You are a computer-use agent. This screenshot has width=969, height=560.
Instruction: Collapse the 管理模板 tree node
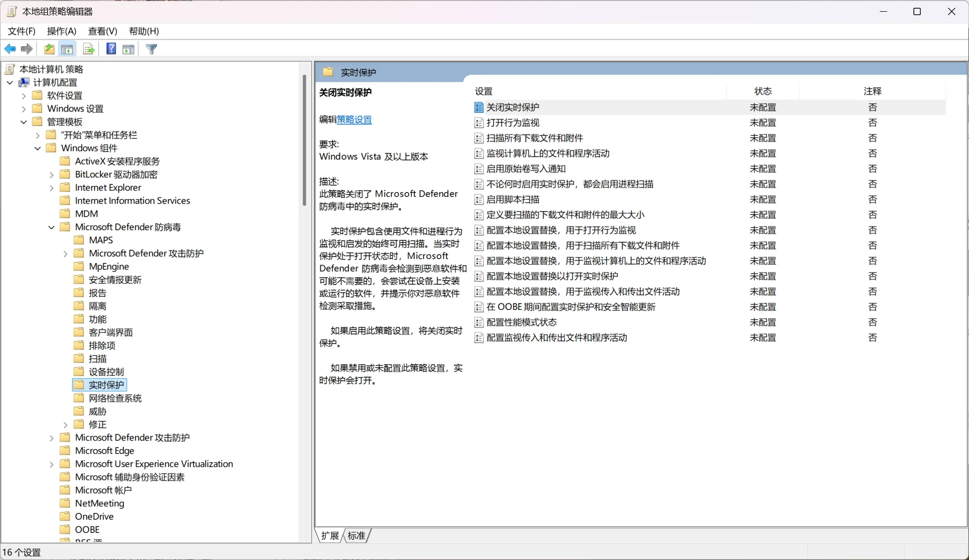click(23, 122)
